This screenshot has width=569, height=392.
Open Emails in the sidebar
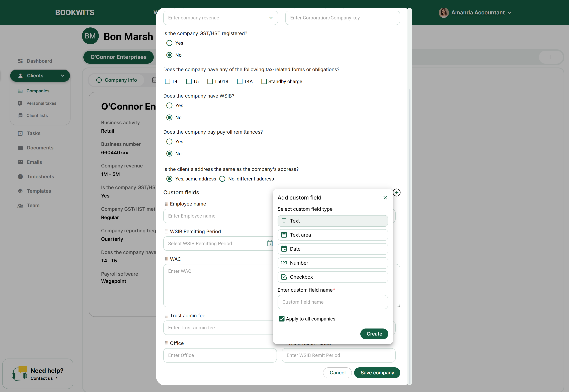click(30, 162)
